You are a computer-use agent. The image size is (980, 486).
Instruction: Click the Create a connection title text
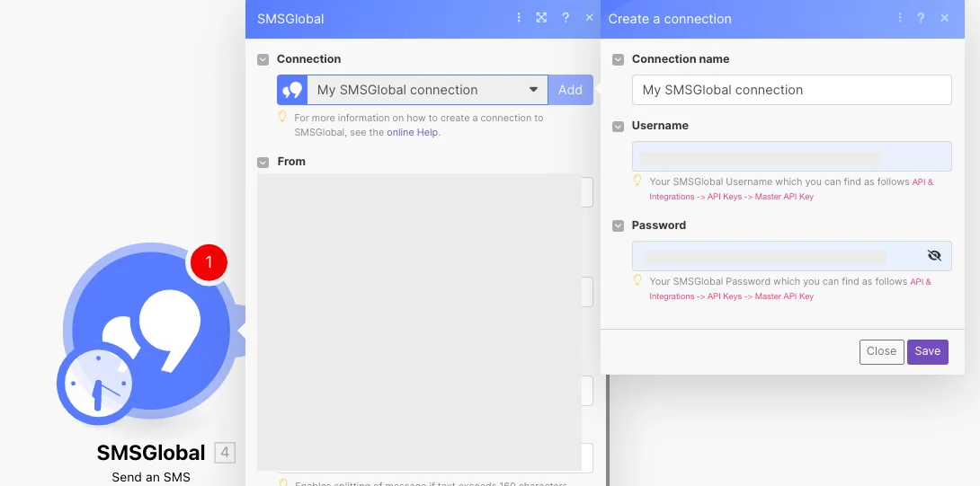(670, 19)
